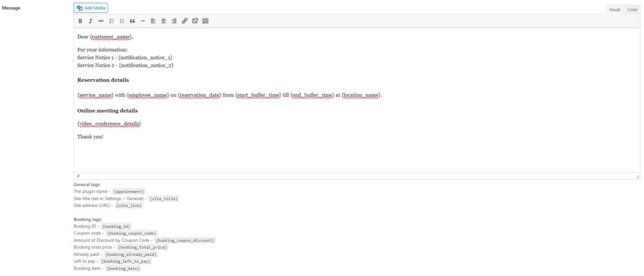Image resolution: width=644 pixels, height=276 pixels.
Task: Click the {start_buffer_time} placeholder
Action: pos(258,96)
